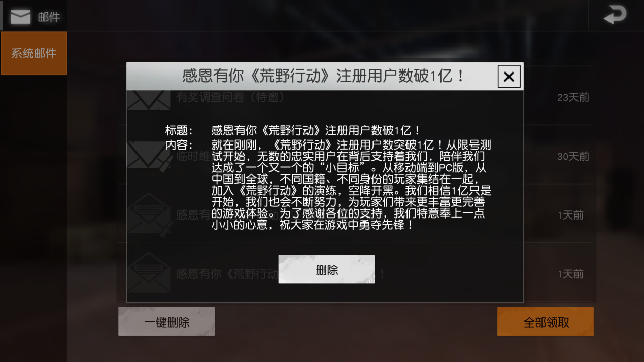Image resolution: width=644 pixels, height=362 pixels.
Task: Click the 删除 button in the dialog
Action: 326,269
